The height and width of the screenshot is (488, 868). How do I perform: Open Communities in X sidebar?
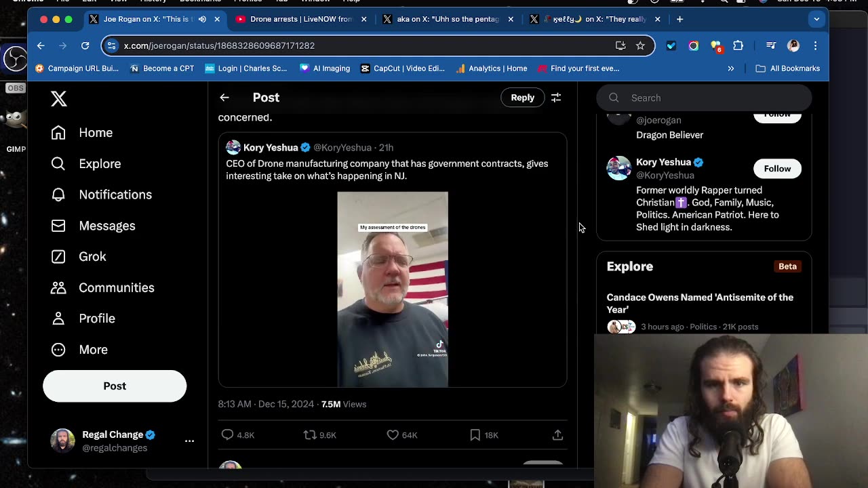[102, 287]
